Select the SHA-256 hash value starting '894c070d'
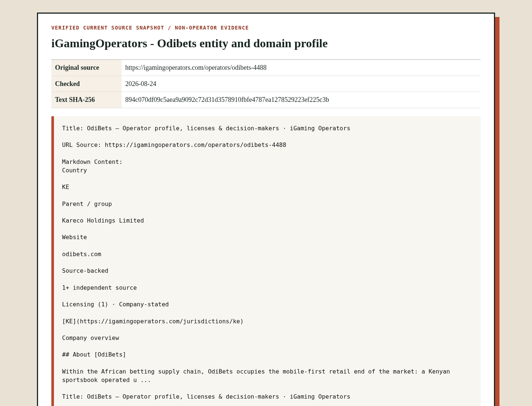The height and width of the screenshot is (406, 532). pyautogui.click(x=227, y=100)
